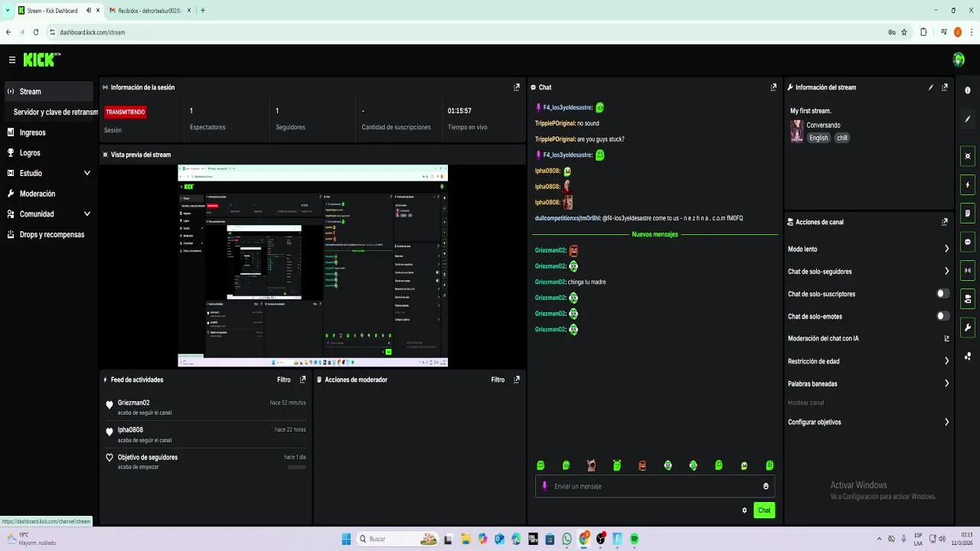Screen dimensions: 980x551
Task: Edit stream info with the pencil icon
Action: coord(931,87)
